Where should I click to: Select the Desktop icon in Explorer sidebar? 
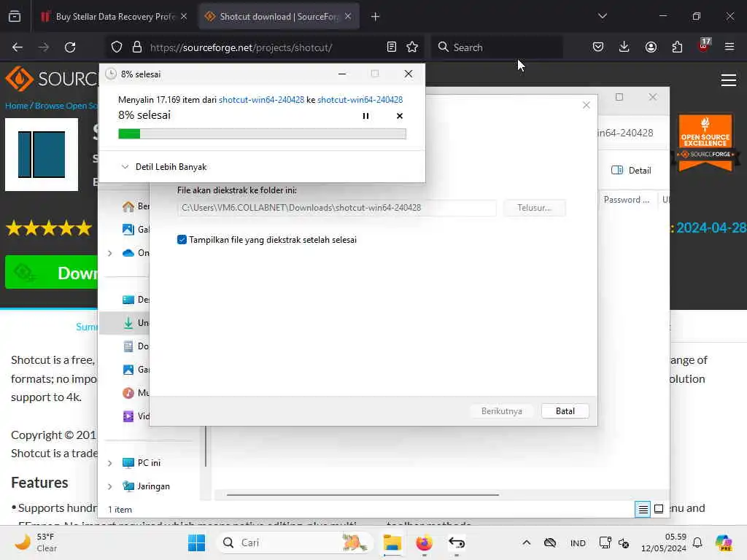coord(128,300)
